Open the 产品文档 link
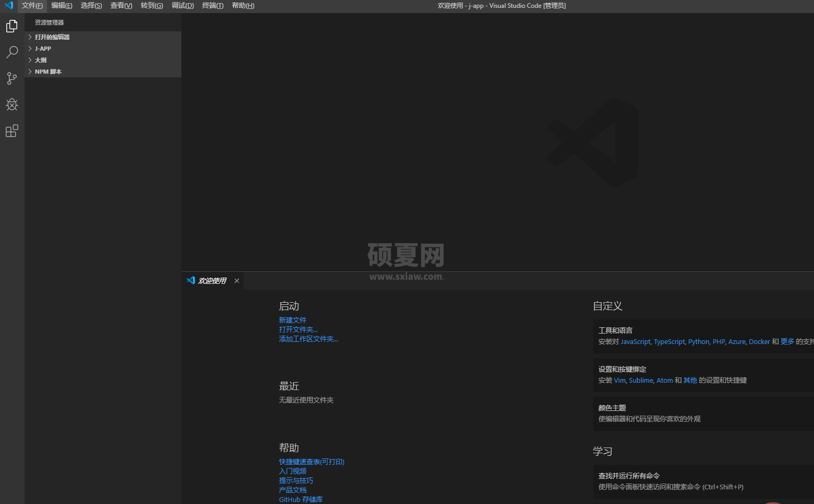This screenshot has height=504, width=814. 293,490
